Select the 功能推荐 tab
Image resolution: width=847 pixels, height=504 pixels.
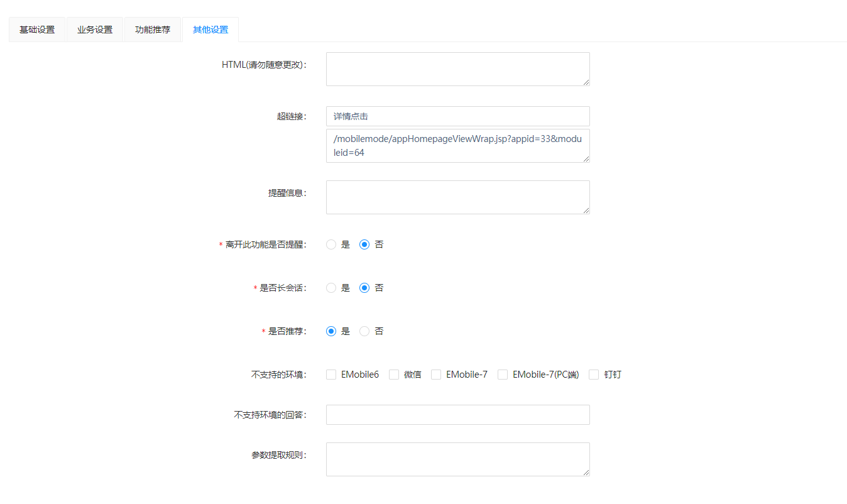153,30
